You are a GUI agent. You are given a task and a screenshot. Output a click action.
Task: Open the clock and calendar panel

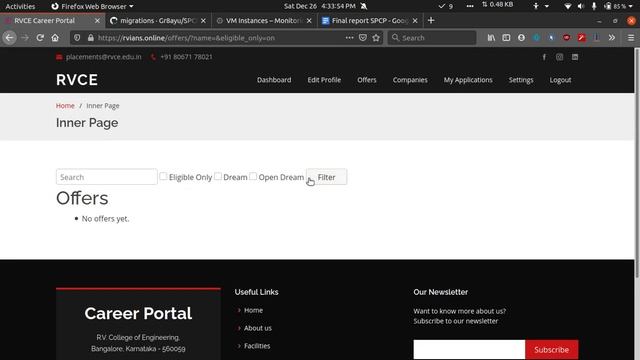tap(320, 6)
